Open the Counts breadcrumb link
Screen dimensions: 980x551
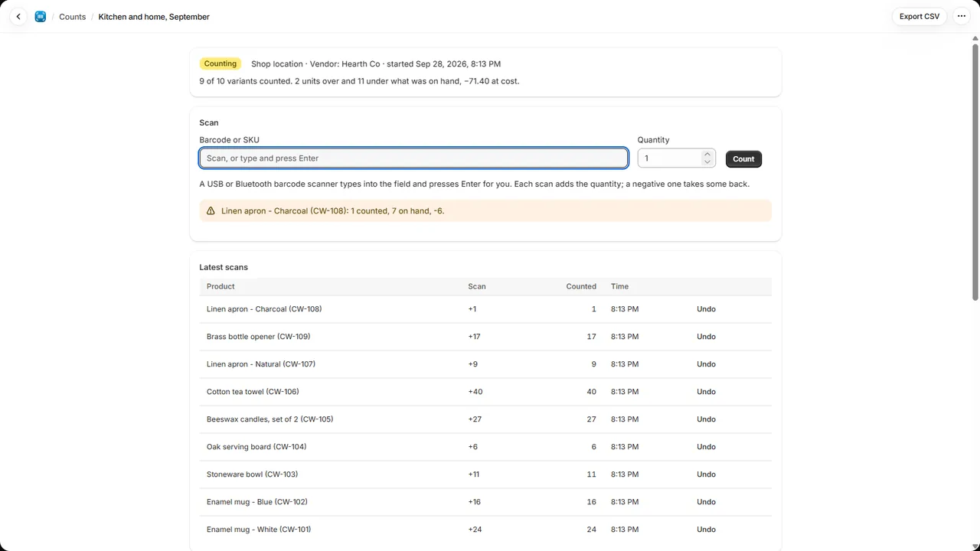point(73,16)
